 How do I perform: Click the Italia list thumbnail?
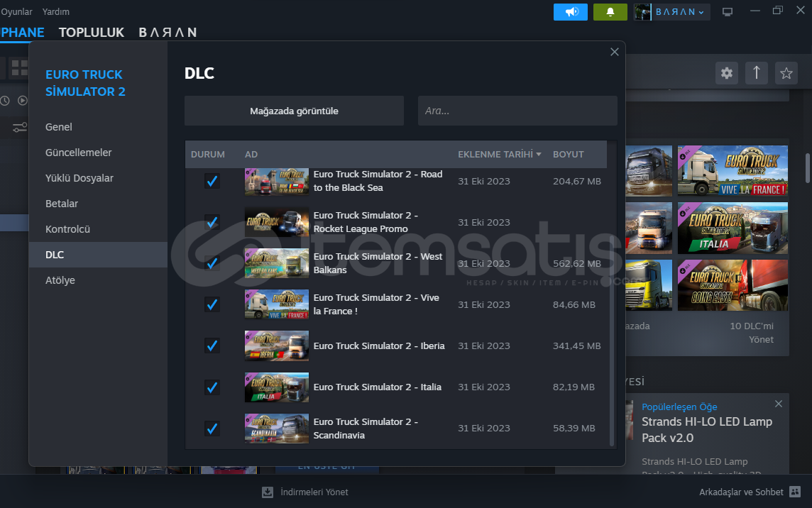277,387
